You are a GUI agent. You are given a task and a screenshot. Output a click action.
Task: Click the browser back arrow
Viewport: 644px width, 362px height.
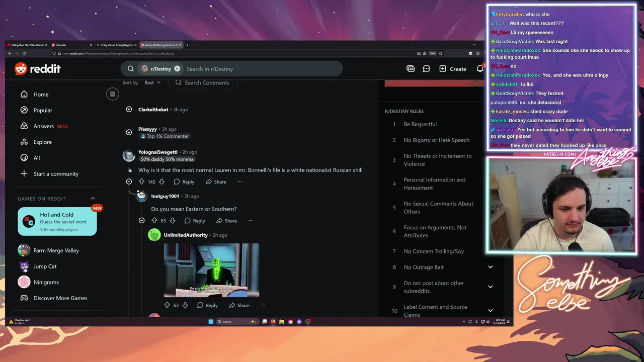[x=10, y=53]
